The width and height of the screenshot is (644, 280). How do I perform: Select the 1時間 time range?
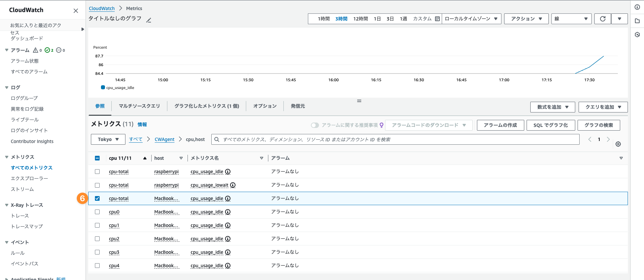pos(324,19)
